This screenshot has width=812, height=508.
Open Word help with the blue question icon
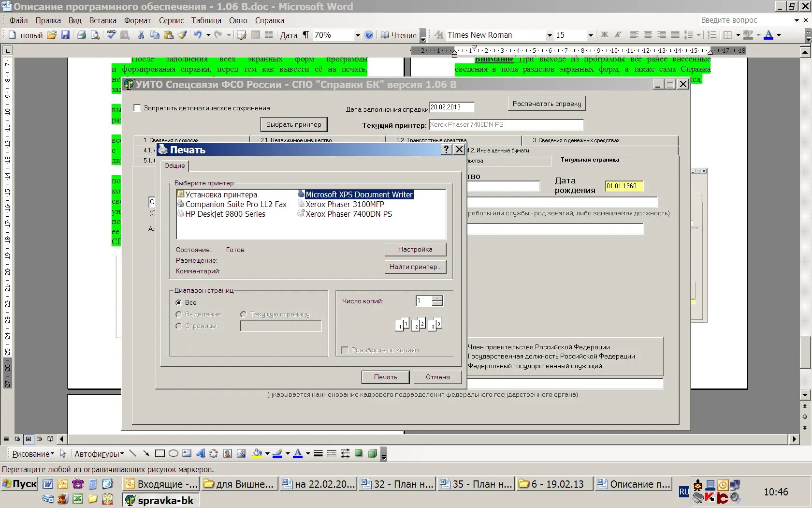point(369,35)
